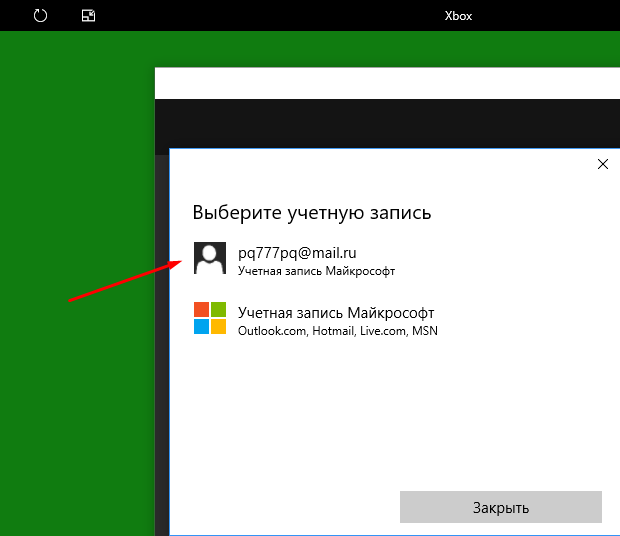Click Учетная запись Майкрософт beside the logo
Screen dimensions: 620x536
(336, 313)
